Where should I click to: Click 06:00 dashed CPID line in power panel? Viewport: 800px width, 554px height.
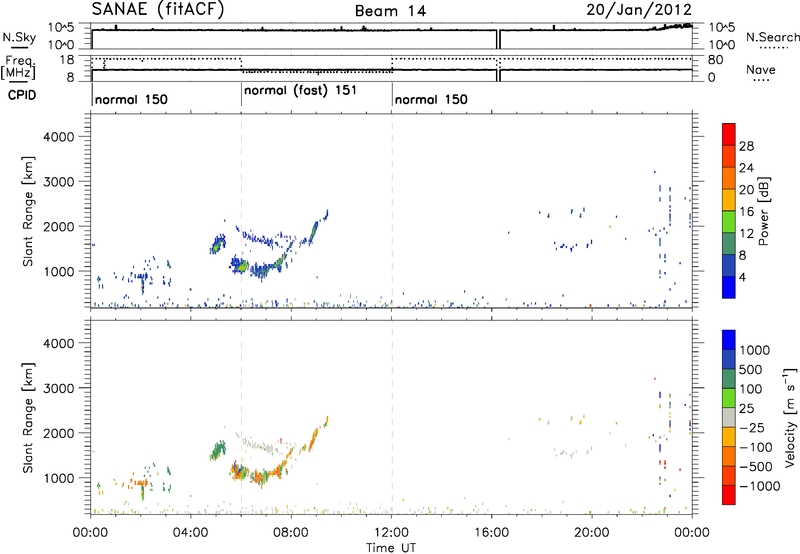point(241,211)
